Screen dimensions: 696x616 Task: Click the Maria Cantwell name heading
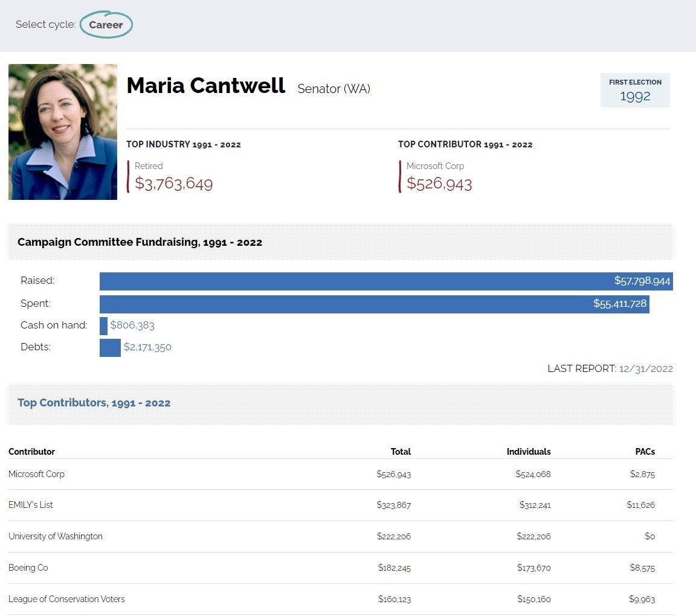point(205,85)
